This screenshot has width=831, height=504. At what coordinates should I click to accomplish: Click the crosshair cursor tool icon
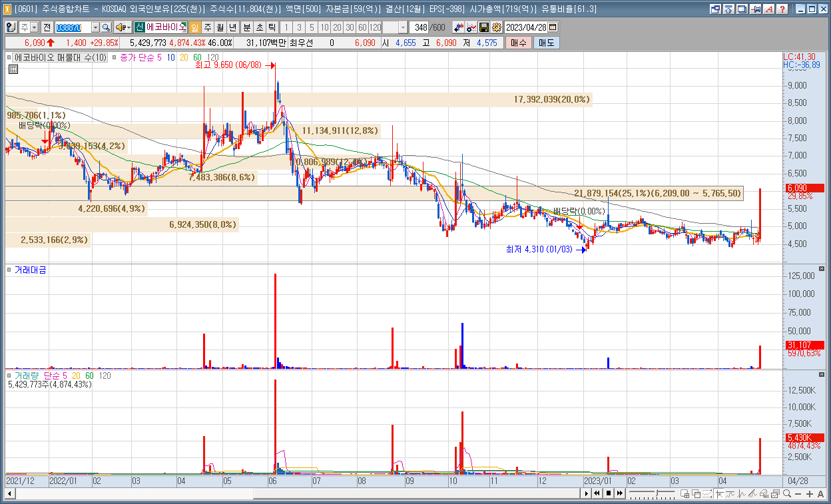tap(719, 494)
